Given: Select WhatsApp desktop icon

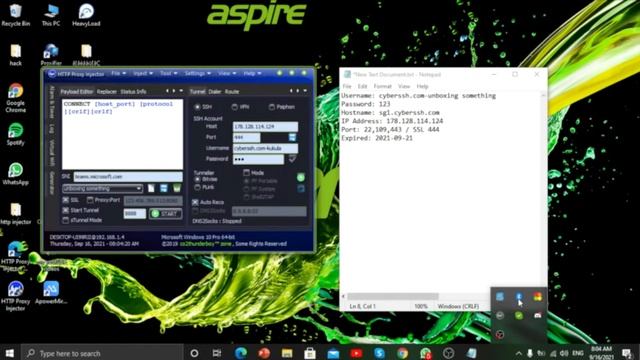Looking at the screenshot, I should coord(16,174).
